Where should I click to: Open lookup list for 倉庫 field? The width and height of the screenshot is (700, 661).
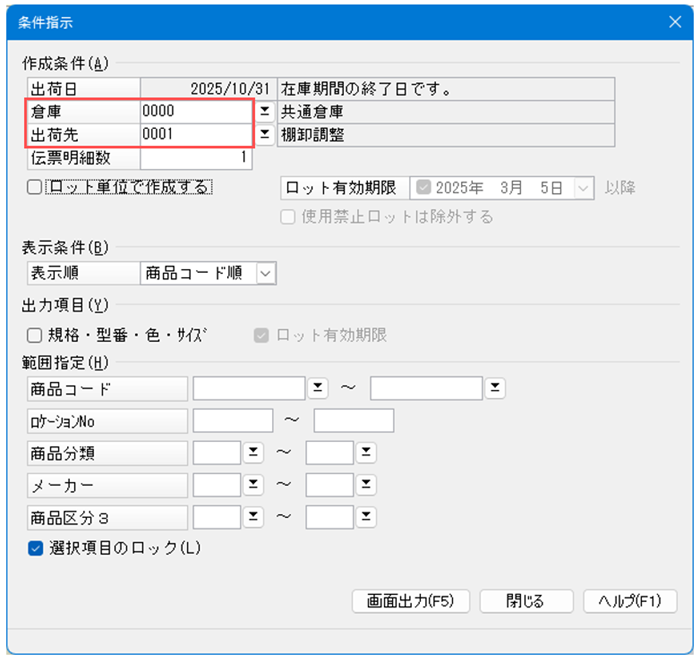point(265,111)
